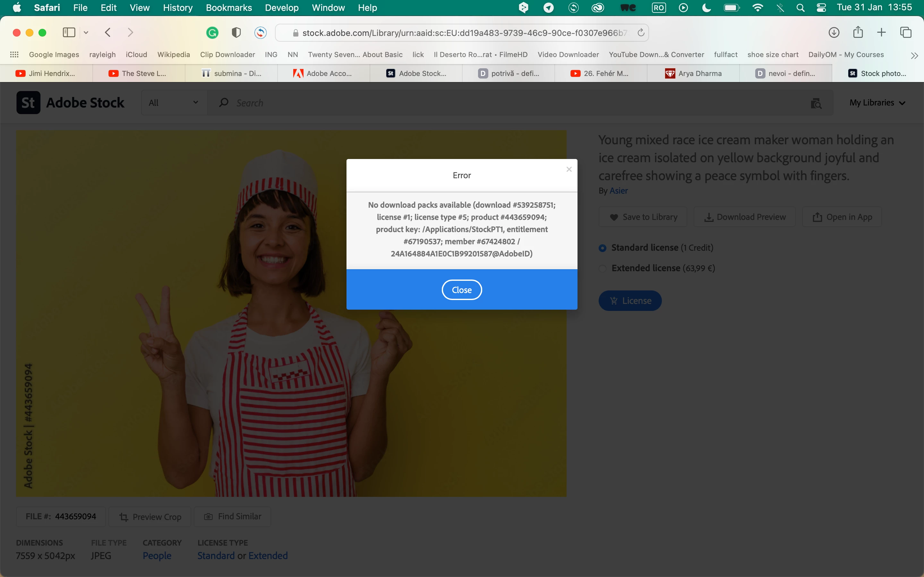This screenshot has height=577, width=924.
Task: Click the Safari share icon
Action: pyautogui.click(x=858, y=33)
